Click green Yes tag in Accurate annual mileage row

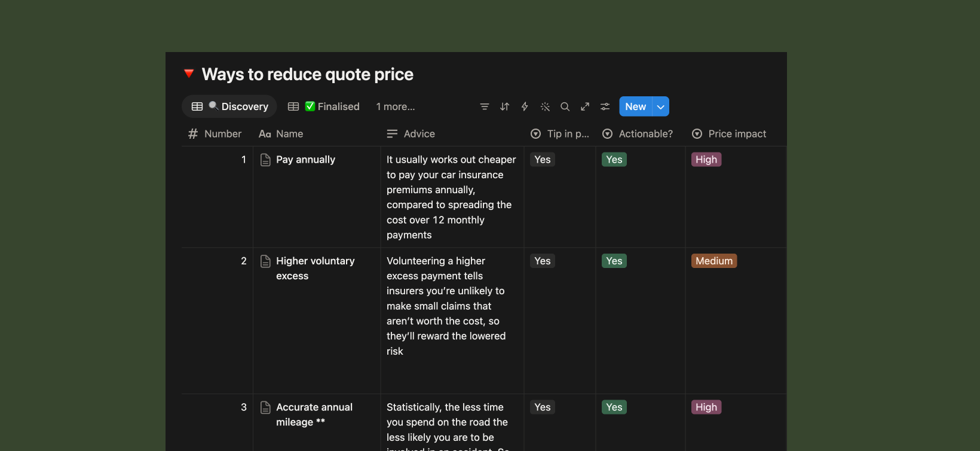614,407
